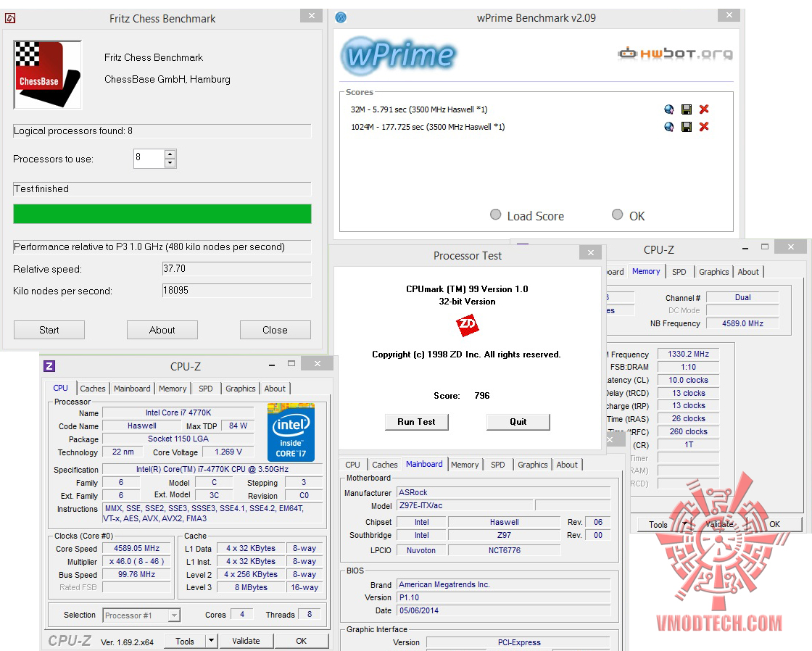Click DRAM Frequency value 1330.2 MHz
This screenshot has height=651, width=812.
click(x=688, y=354)
